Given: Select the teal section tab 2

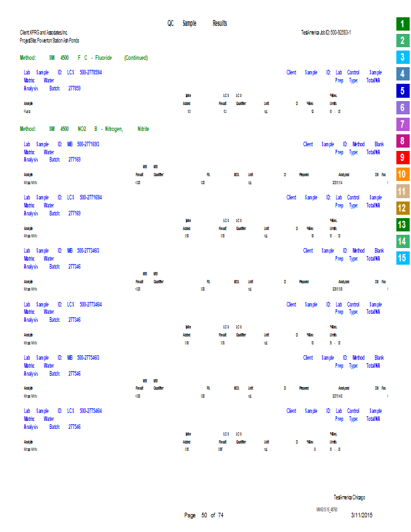Looking at the screenshot, I should pyautogui.click(x=402, y=41).
